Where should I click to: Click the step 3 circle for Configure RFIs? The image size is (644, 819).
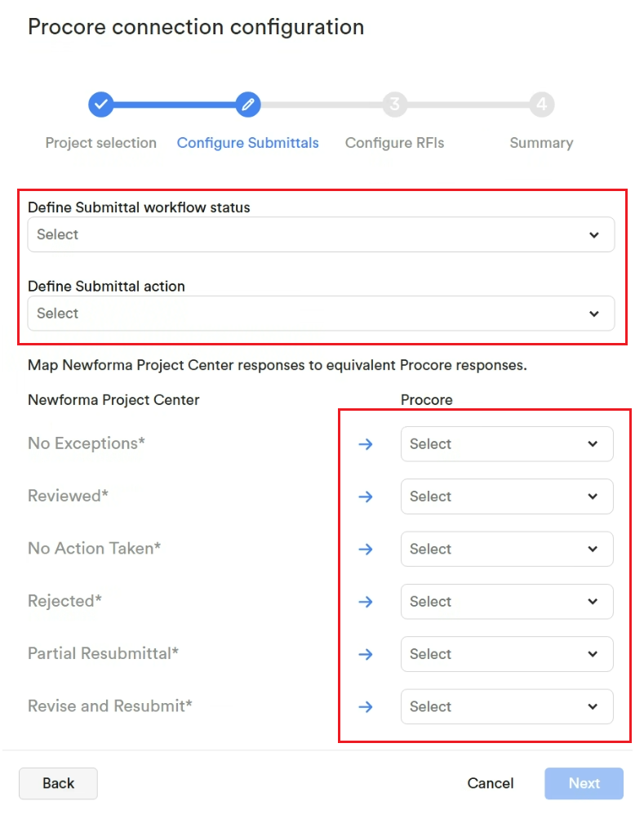click(x=395, y=105)
